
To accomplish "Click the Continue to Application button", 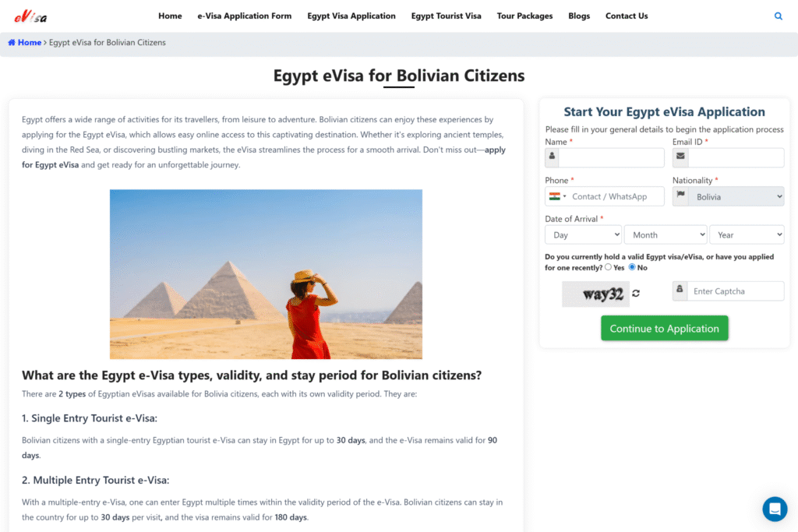I will point(664,329).
